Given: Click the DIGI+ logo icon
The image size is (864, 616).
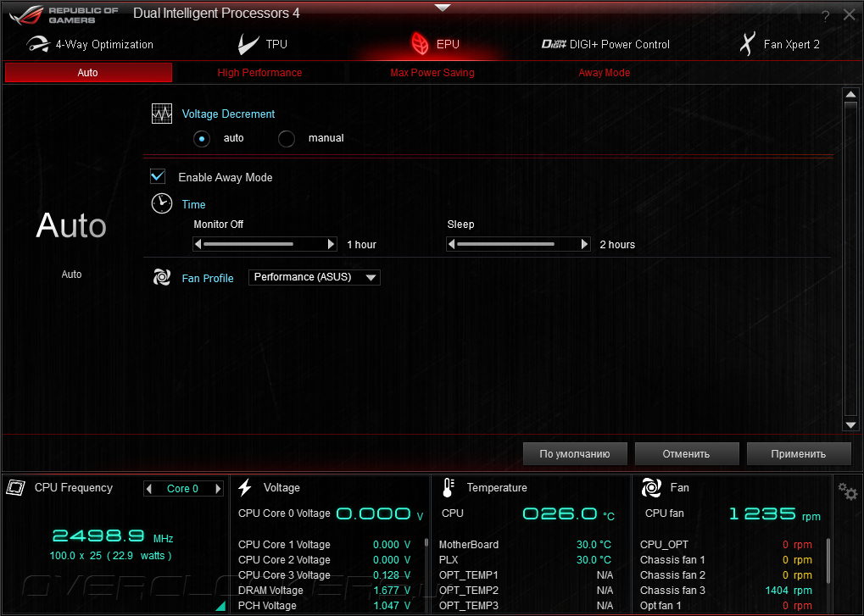Looking at the screenshot, I should pyautogui.click(x=553, y=44).
